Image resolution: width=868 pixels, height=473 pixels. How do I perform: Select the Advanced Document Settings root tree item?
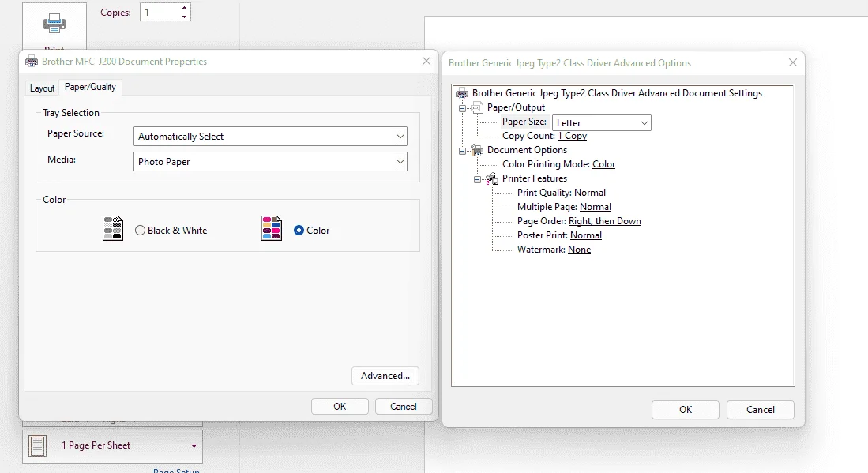coord(617,93)
